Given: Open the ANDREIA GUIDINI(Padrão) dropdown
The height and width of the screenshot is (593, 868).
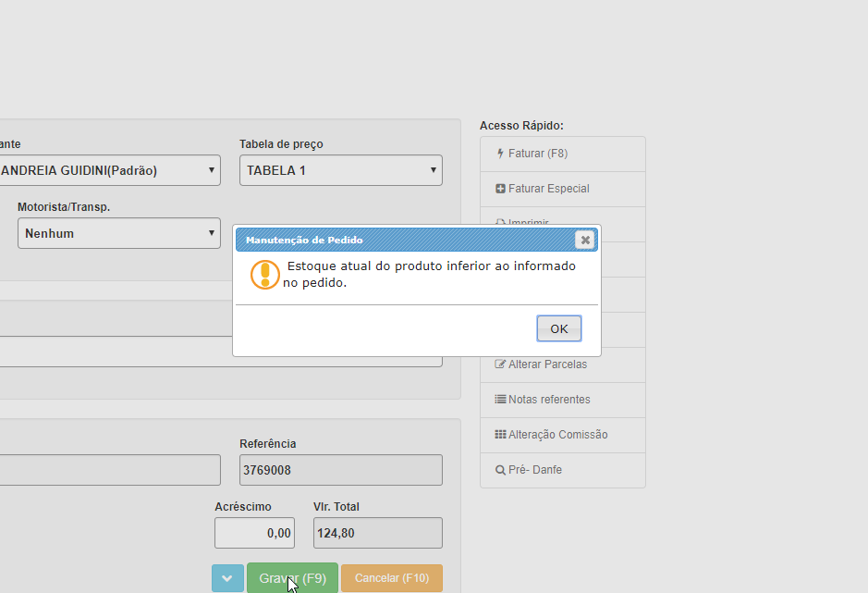Looking at the screenshot, I should point(109,170).
